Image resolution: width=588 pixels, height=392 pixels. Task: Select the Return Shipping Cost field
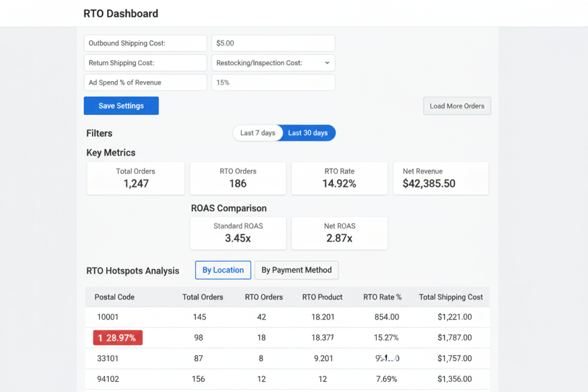(145, 63)
